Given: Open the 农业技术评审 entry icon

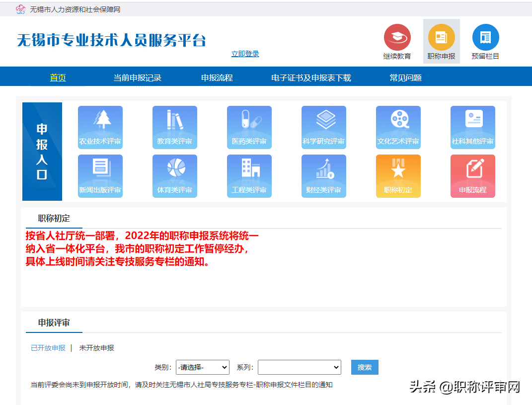Looking at the screenshot, I should (100, 127).
